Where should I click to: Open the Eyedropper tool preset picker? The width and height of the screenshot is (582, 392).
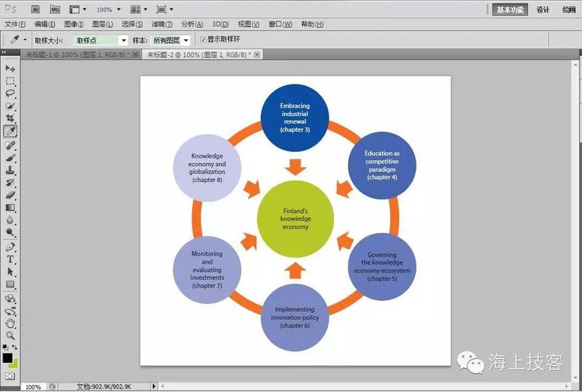click(18, 39)
